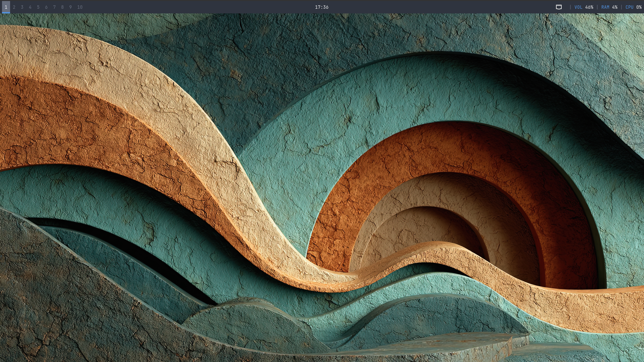Click the CPU label in status bar
The image size is (644, 362).
click(629, 7)
